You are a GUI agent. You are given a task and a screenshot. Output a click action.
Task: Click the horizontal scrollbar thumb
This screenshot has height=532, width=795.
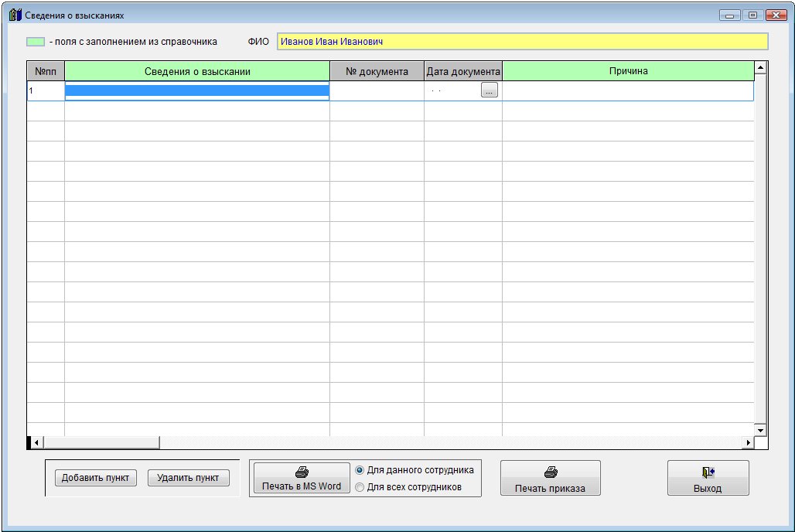coord(101,443)
